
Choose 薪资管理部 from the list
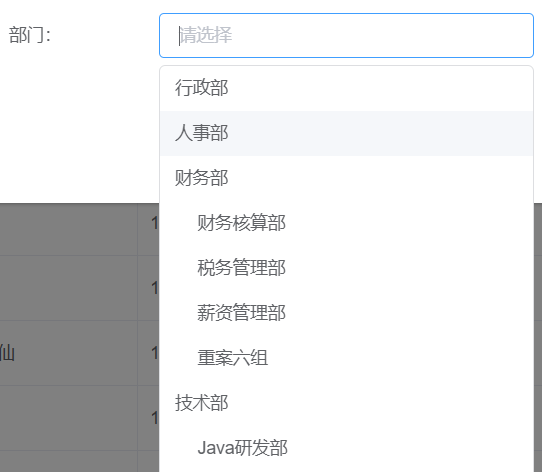346,313
